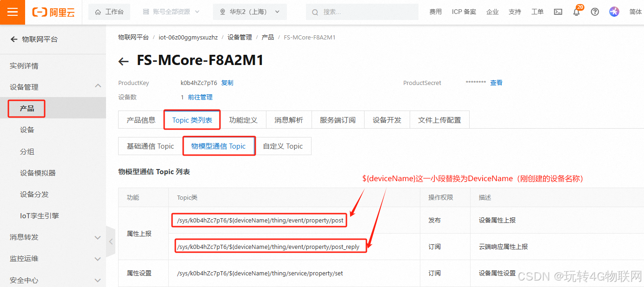The height and width of the screenshot is (287, 644).
Task: Reveal ProductSecret via 查看 link
Action: [496, 83]
